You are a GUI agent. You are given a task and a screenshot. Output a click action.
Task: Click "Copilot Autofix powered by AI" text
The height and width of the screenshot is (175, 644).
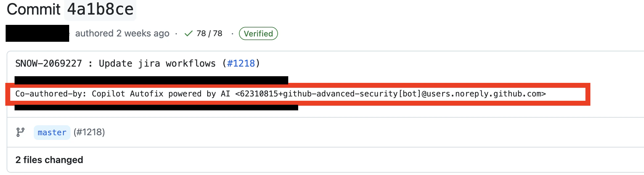(161, 94)
